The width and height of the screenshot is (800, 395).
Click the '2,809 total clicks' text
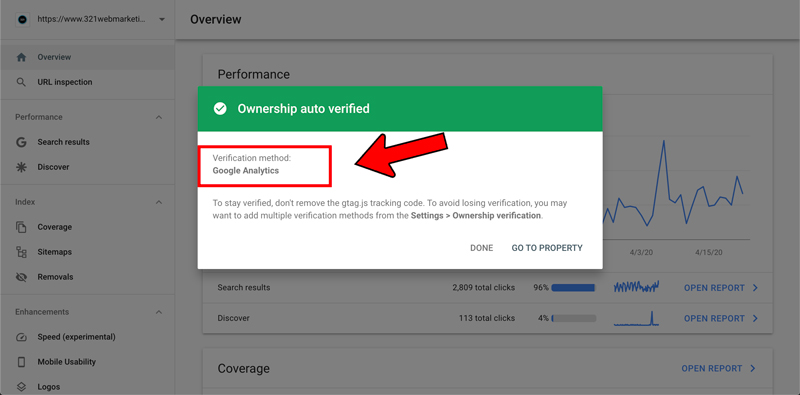pos(483,288)
